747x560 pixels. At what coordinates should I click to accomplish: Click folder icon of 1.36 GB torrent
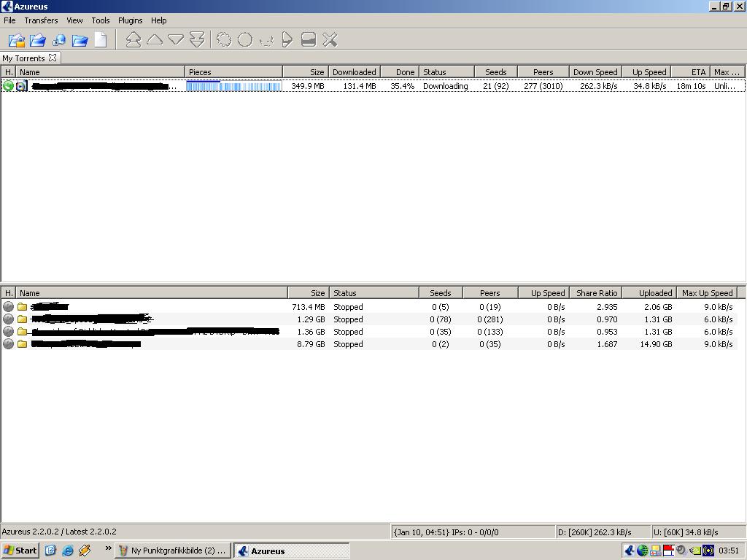click(x=22, y=332)
